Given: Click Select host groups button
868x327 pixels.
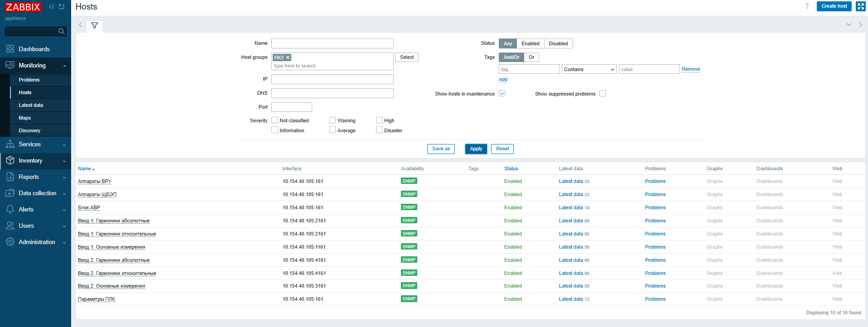Looking at the screenshot, I should [x=407, y=57].
